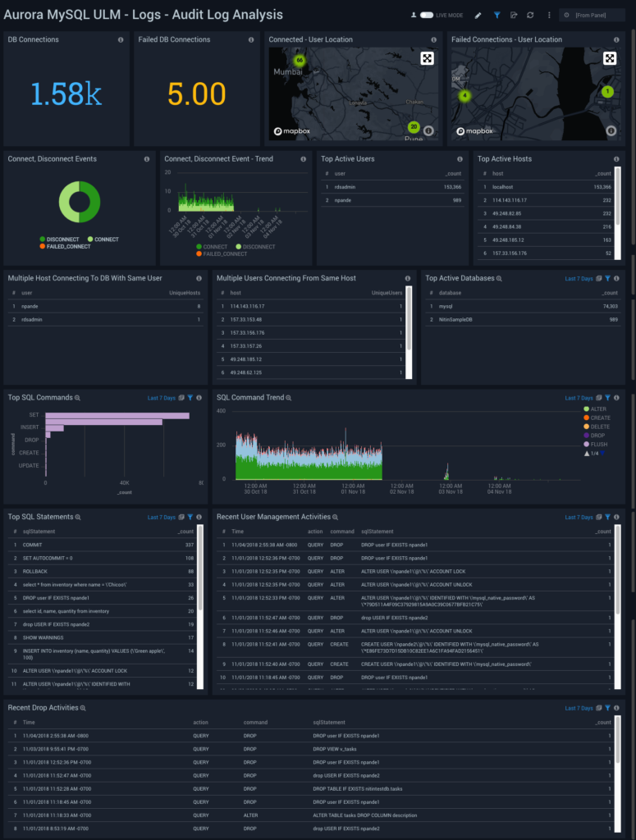Open dashboard filter funnel icon in header
This screenshot has height=840, width=636.
pos(496,15)
